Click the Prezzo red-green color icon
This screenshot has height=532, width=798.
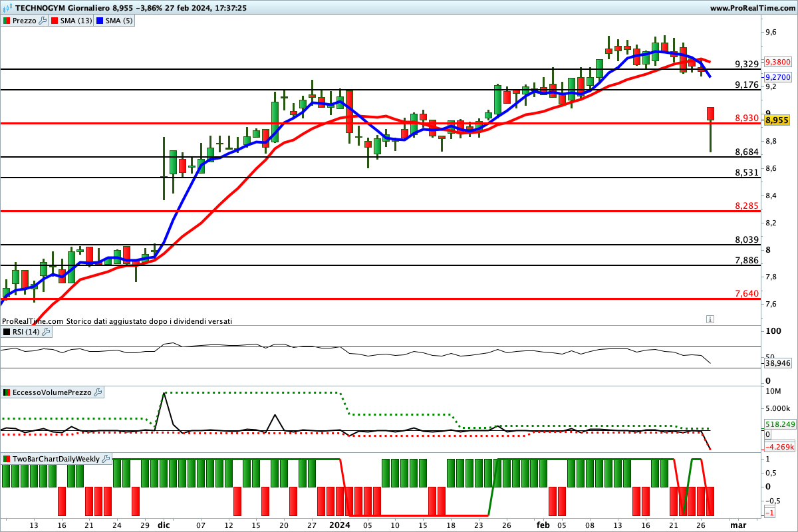click(x=7, y=21)
